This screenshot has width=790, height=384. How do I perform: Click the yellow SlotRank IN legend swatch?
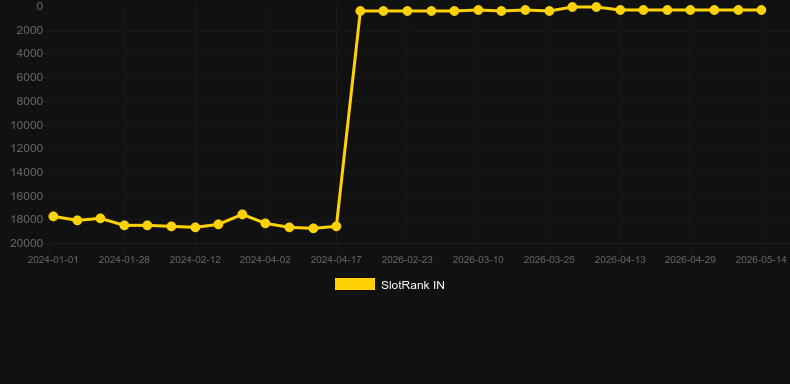[x=355, y=284]
